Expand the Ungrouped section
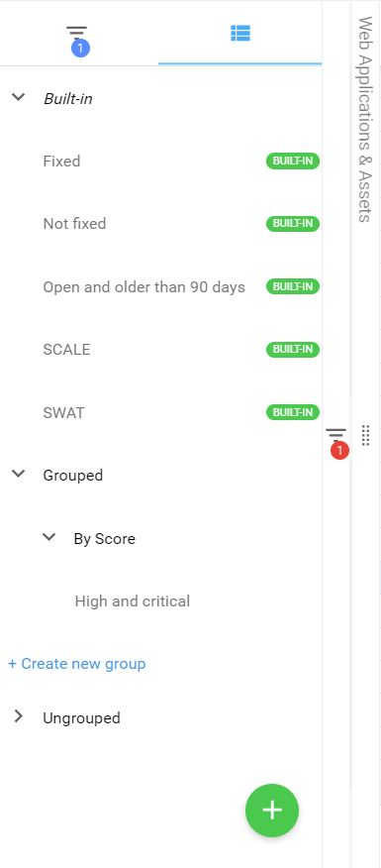The image size is (381, 868). click(19, 716)
